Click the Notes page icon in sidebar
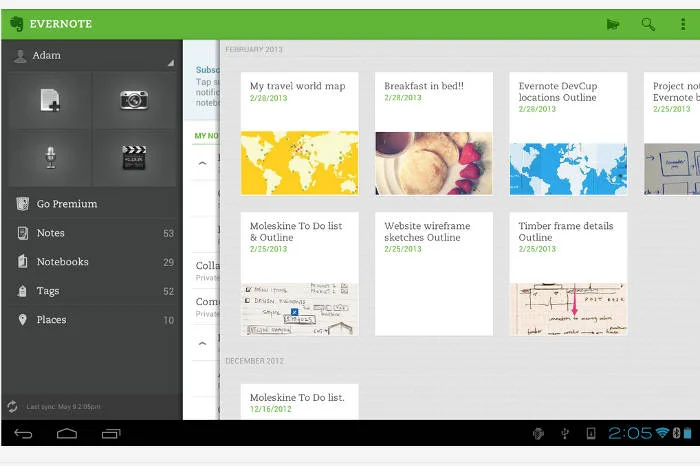Viewport: 700px width, 466px height. [x=22, y=233]
